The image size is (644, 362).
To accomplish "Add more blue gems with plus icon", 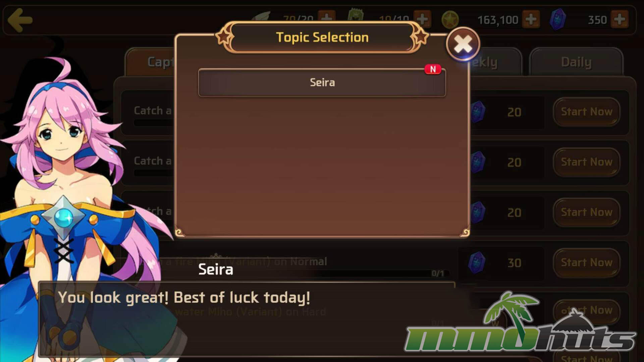I will click(x=619, y=19).
